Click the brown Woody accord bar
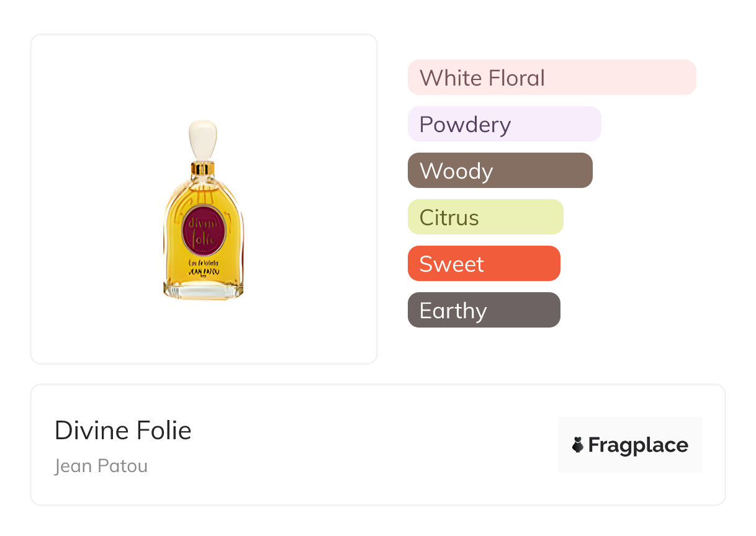 pyautogui.click(x=500, y=171)
